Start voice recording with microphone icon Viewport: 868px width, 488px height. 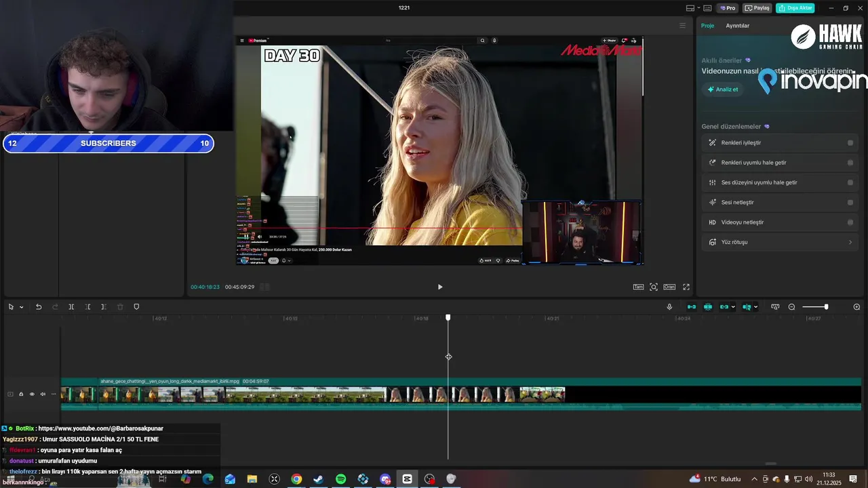pyautogui.click(x=669, y=307)
